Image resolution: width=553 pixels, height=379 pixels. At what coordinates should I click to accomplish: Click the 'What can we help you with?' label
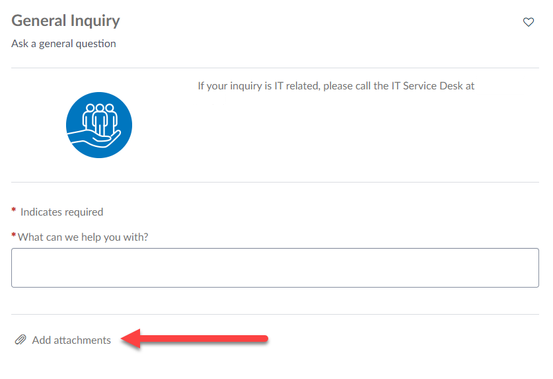[x=83, y=237]
